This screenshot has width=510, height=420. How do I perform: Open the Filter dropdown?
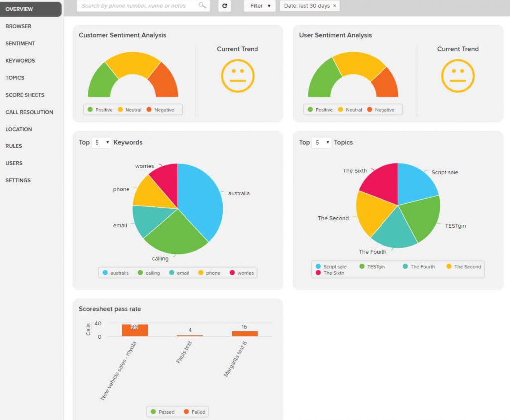pos(259,6)
